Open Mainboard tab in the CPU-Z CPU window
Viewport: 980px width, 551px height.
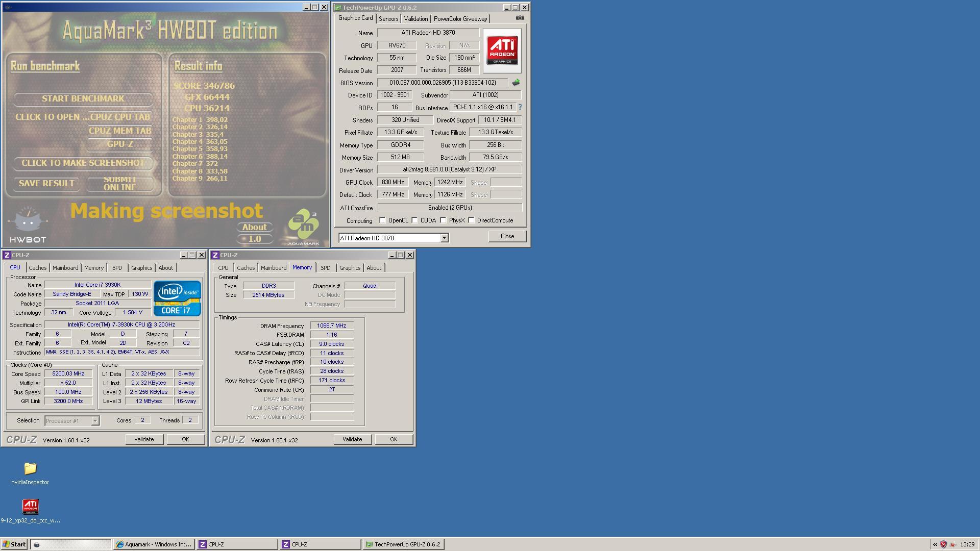65,268
